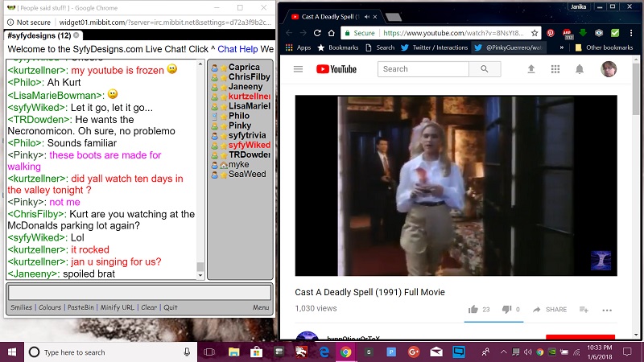
Task: Open Chrome's three-dot menu
Action: 631,33
